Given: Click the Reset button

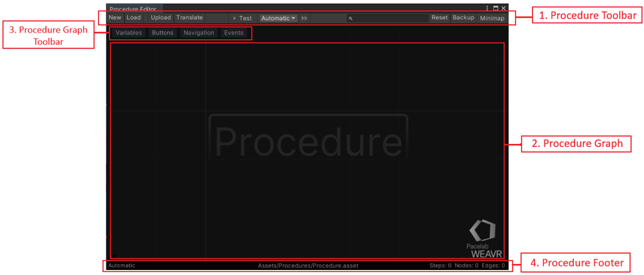Looking at the screenshot, I should (x=439, y=18).
